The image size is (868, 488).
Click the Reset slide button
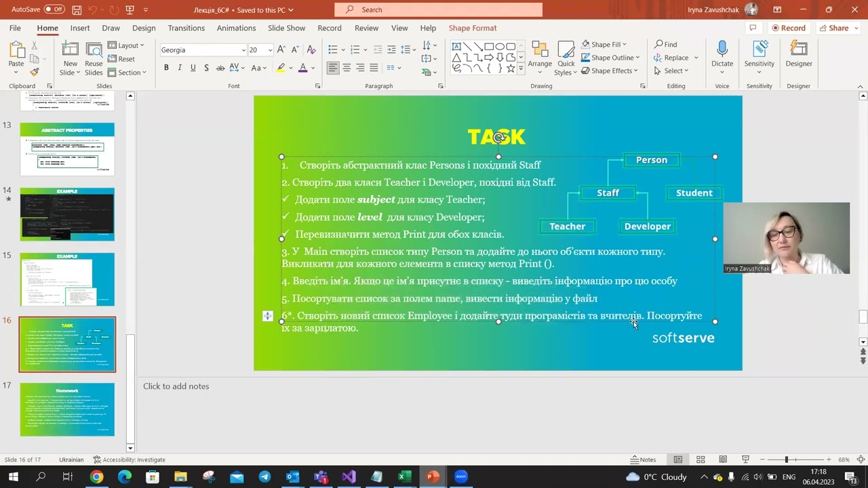[121, 59]
